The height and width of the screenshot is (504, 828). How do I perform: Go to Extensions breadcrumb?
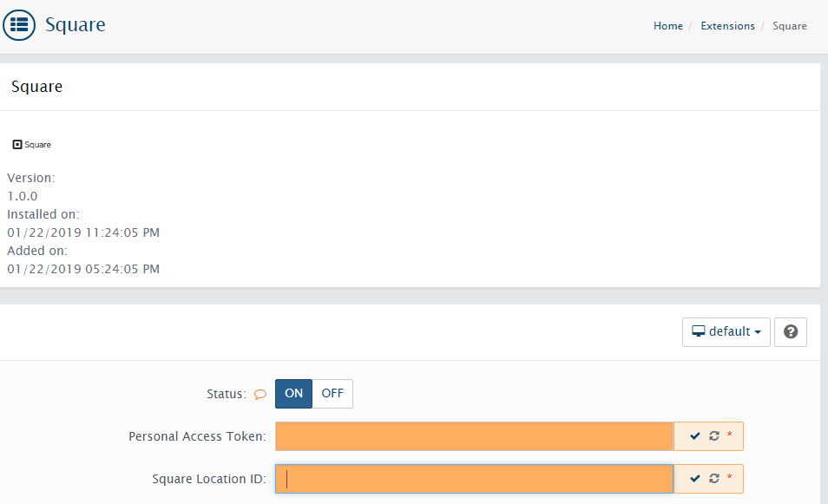[727, 26]
